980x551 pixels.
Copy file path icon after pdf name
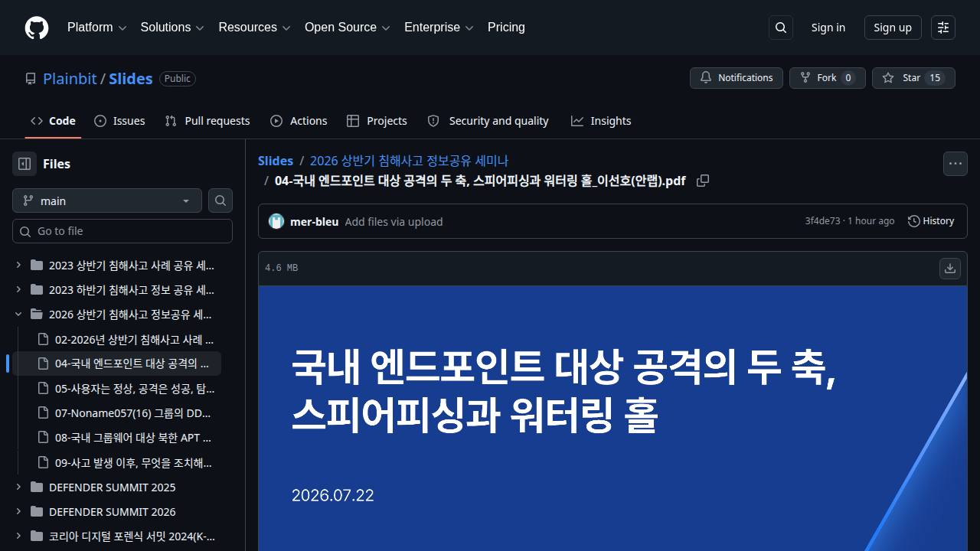tap(703, 181)
